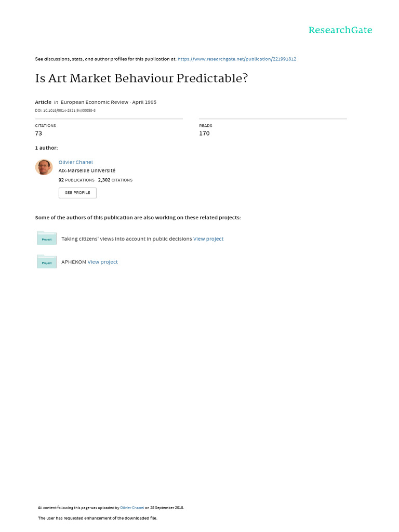The height and width of the screenshot is (532, 399).
Task: Open the Olivier Chanel author name link
Action: coord(75,162)
